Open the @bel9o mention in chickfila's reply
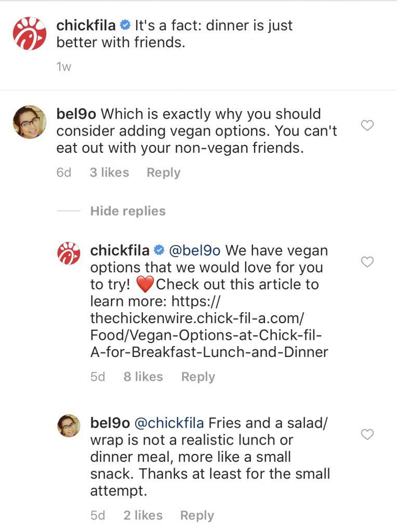 coord(195,250)
